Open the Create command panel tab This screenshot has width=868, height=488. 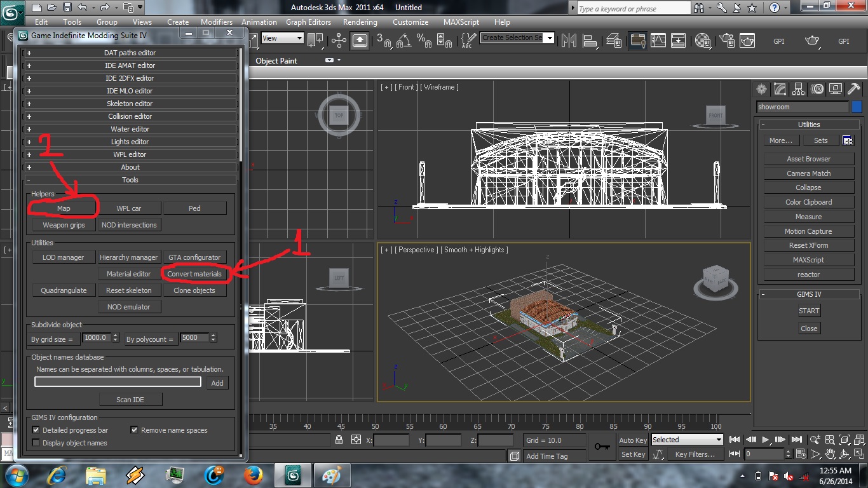click(761, 89)
